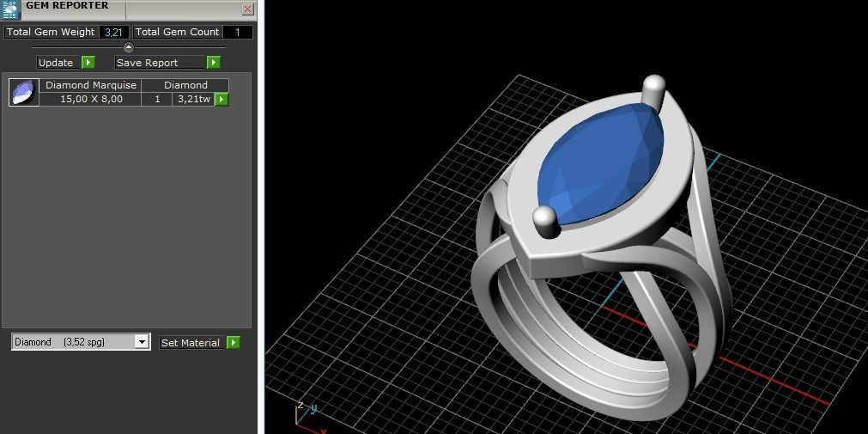Click the Total Gem Count label
The width and height of the screenshot is (868, 434).
178,32
